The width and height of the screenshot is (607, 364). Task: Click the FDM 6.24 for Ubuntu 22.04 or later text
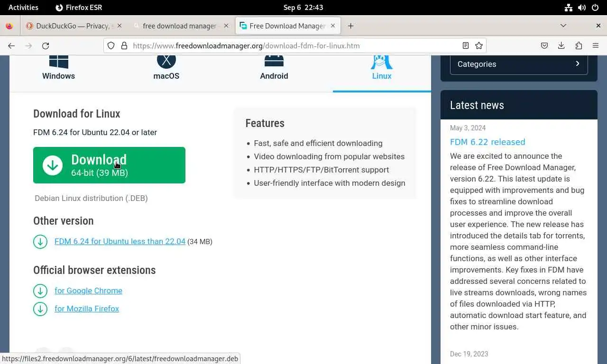coord(95,132)
